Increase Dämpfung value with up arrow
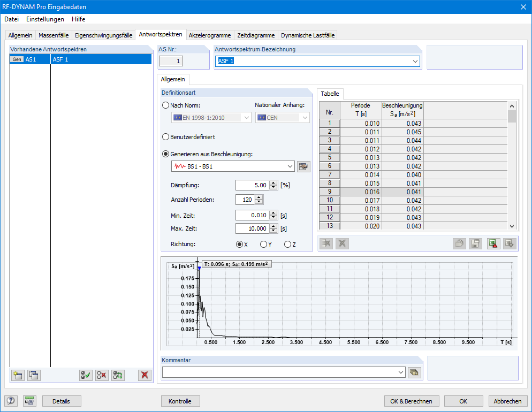 (x=273, y=183)
